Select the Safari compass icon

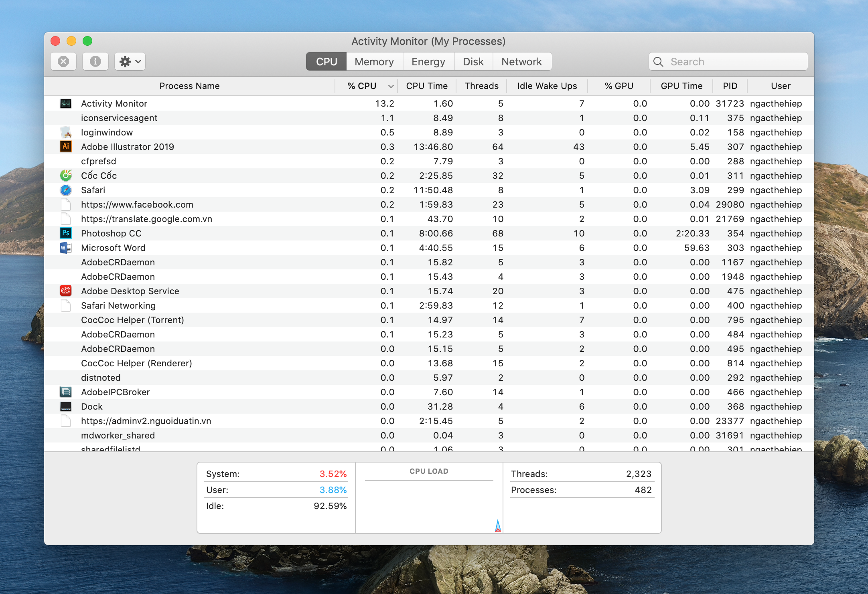66,190
